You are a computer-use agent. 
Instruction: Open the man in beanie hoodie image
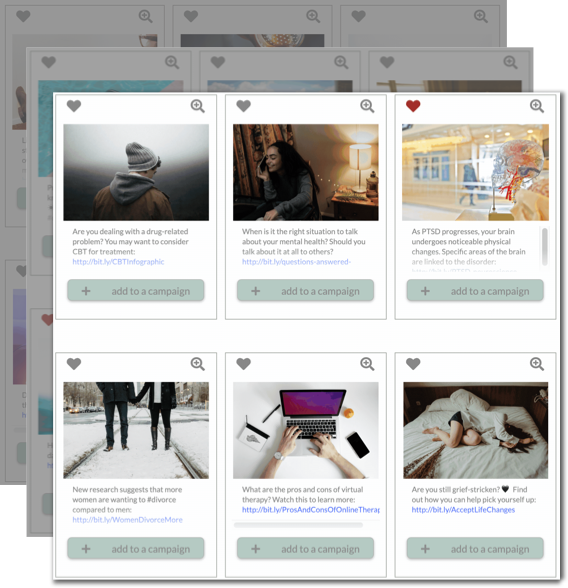[136, 172]
